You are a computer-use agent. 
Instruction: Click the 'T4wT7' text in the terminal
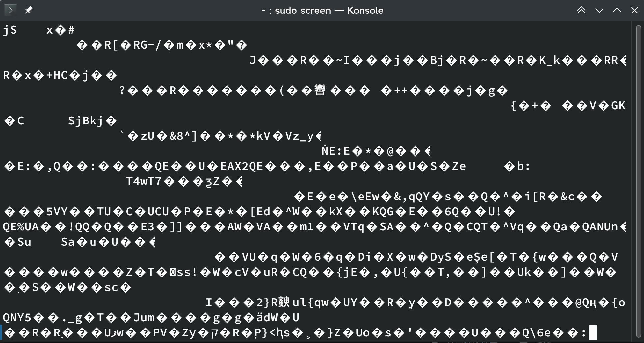coord(144,181)
